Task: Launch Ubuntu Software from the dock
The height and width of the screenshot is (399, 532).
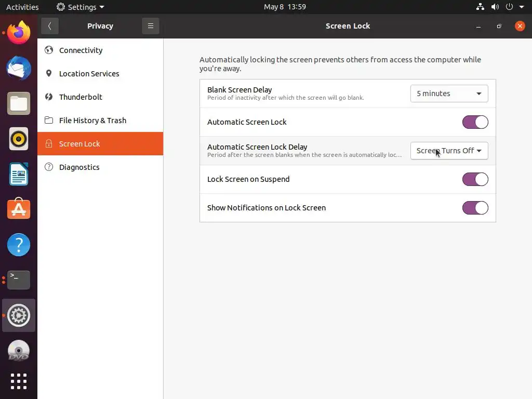Action: point(19,209)
